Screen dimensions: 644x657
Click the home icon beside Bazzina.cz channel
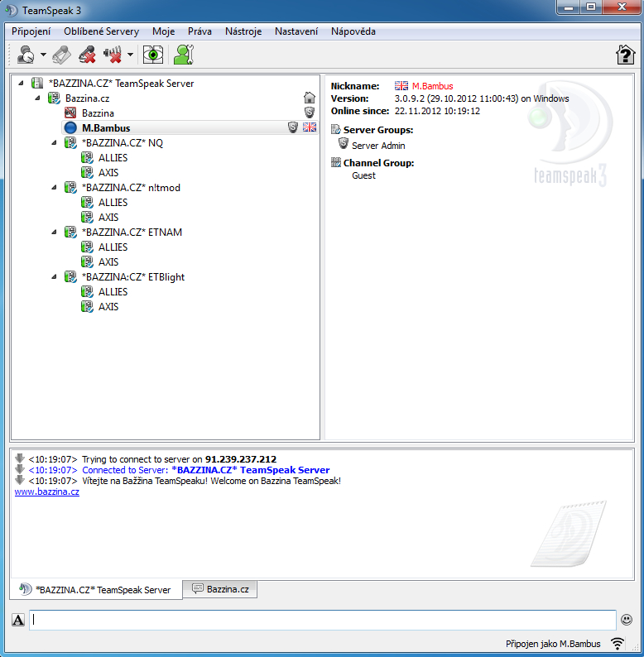click(x=310, y=98)
